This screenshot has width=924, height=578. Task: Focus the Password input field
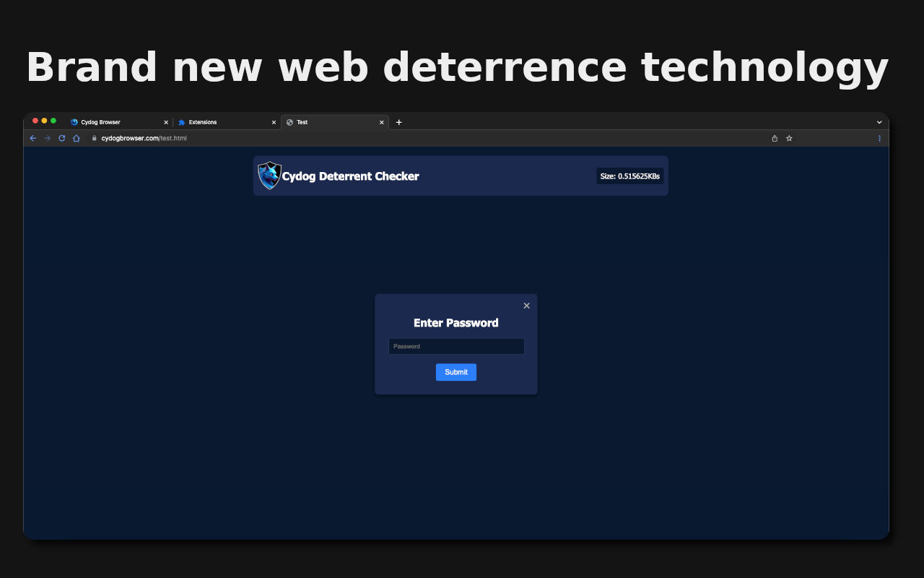click(456, 346)
